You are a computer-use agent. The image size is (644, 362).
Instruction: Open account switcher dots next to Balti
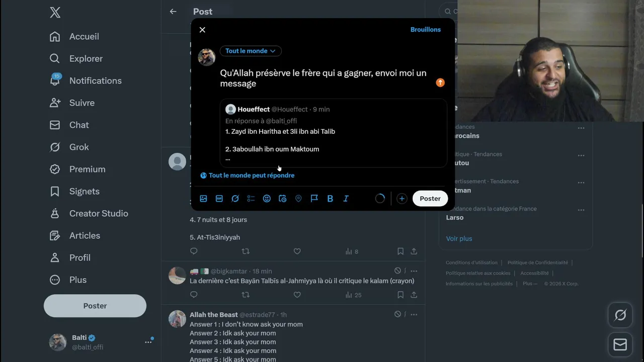pos(148,342)
